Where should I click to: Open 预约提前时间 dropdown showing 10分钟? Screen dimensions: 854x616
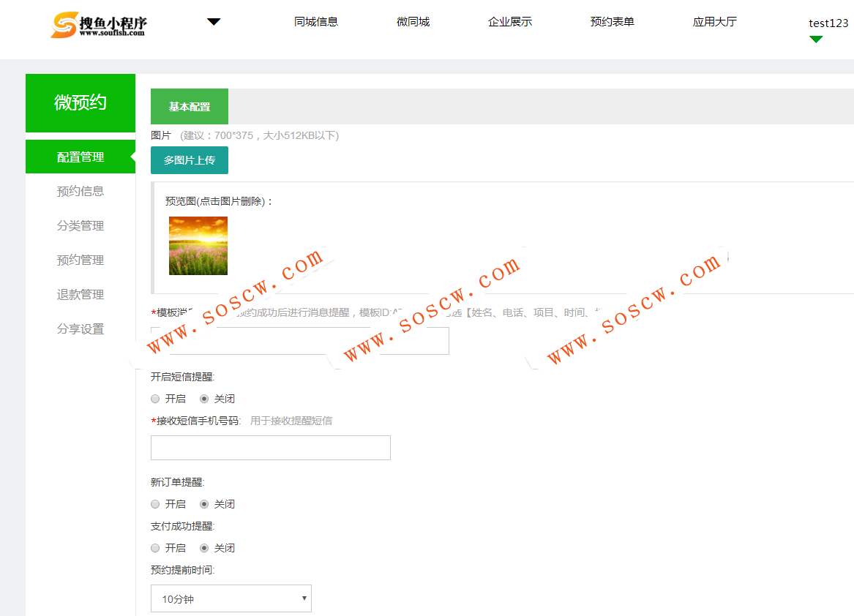(231, 598)
